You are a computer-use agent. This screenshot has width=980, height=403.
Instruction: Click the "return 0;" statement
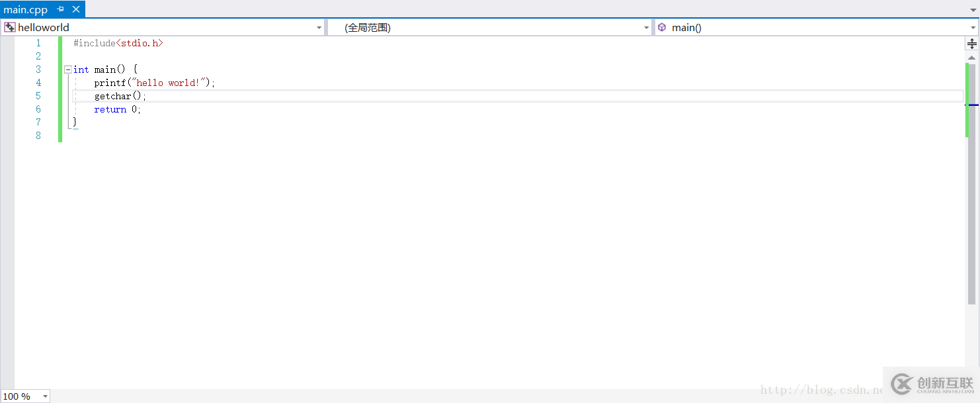click(x=118, y=109)
